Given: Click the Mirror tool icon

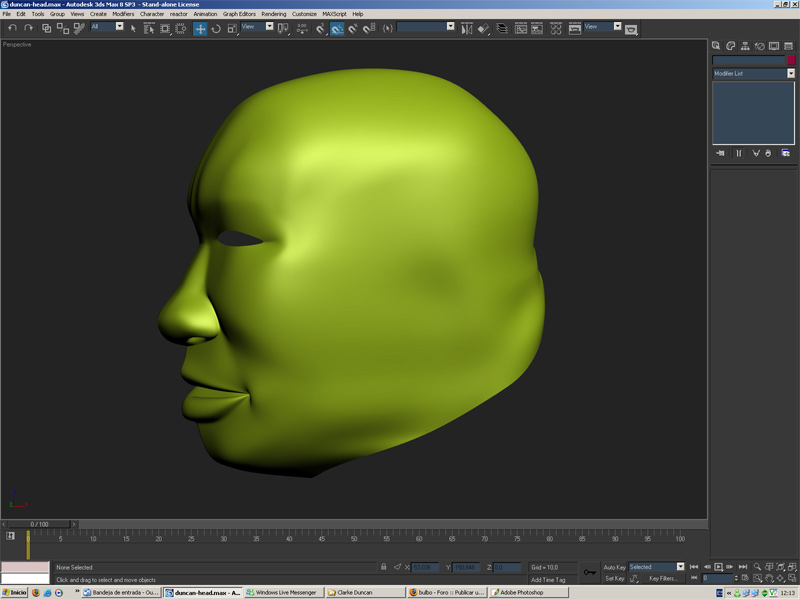Looking at the screenshot, I should 467,29.
